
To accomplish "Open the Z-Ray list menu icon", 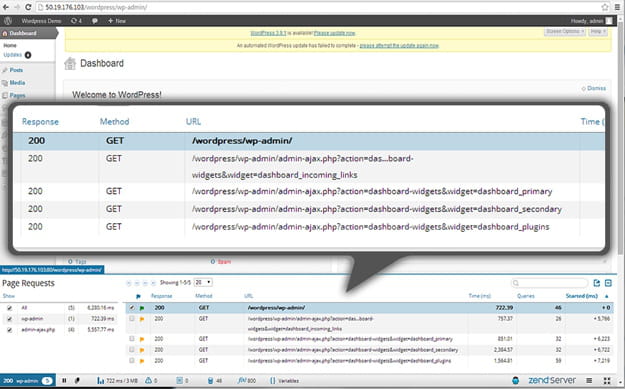I will (589, 381).
